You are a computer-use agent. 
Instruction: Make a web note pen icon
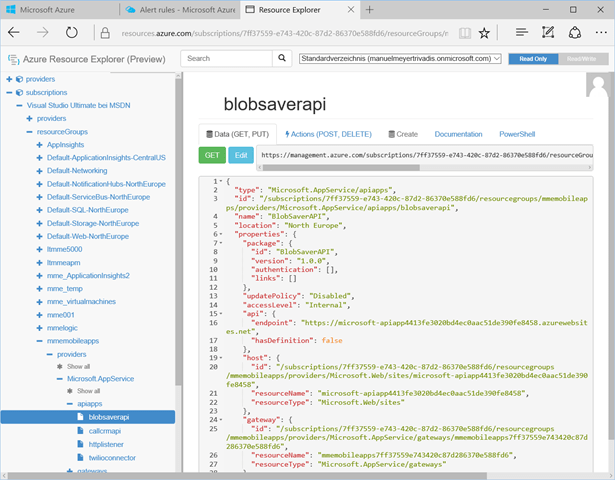tap(548, 32)
